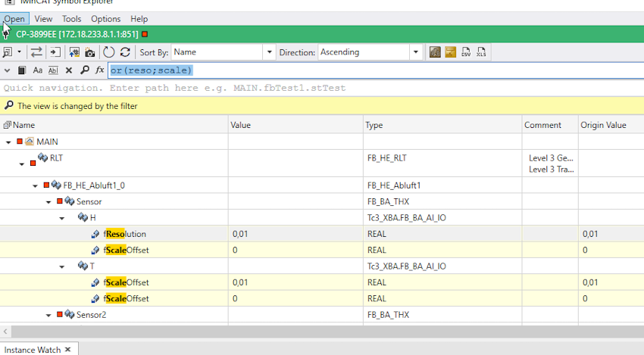Select the fScaleOffset row under H
This screenshot has height=355, width=644.
(322, 250)
